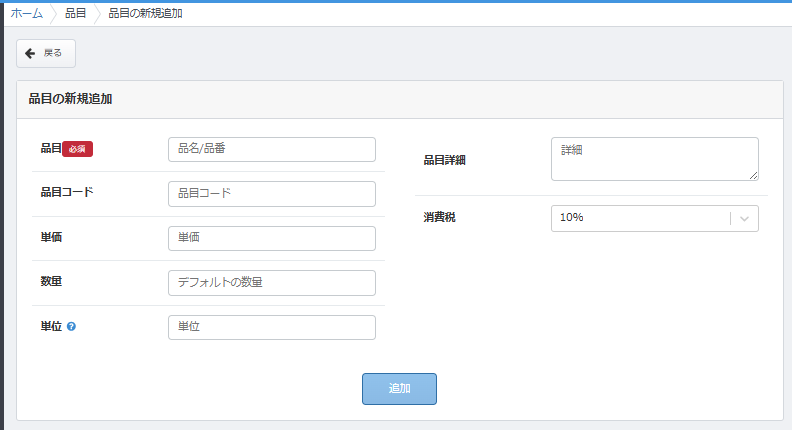The width and height of the screenshot is (792, 430).
Task: Expand the 消費税 dropdown chevron
Action: click(x=744, y=218)
